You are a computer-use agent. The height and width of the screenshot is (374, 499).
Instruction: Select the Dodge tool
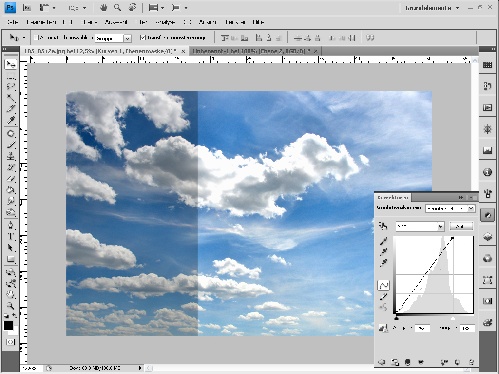(x=11, y=212)
